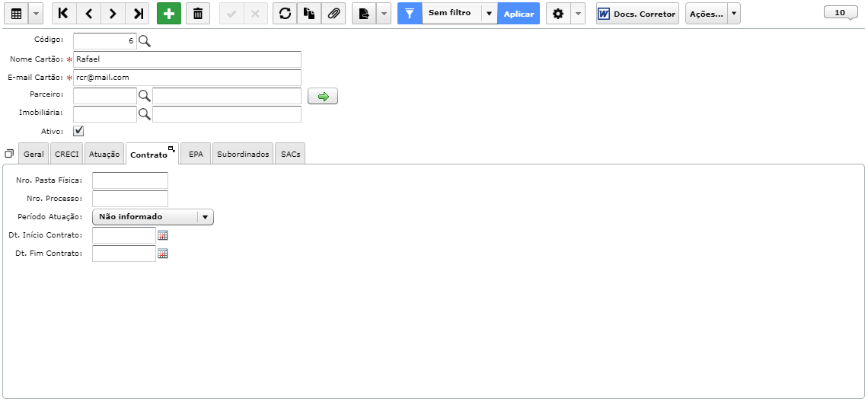Click the disabled cancel X button
This screenshot has width=868, height=402.
tap(255, 14)
